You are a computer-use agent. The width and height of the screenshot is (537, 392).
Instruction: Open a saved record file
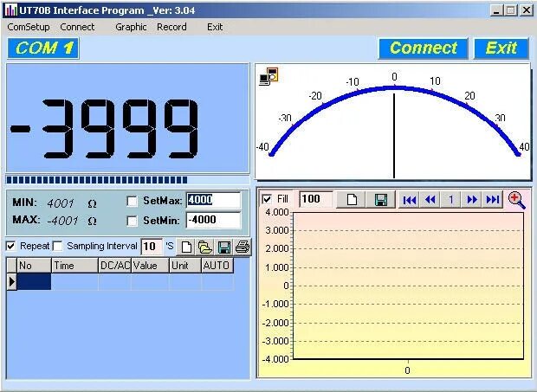click(204, 247)
